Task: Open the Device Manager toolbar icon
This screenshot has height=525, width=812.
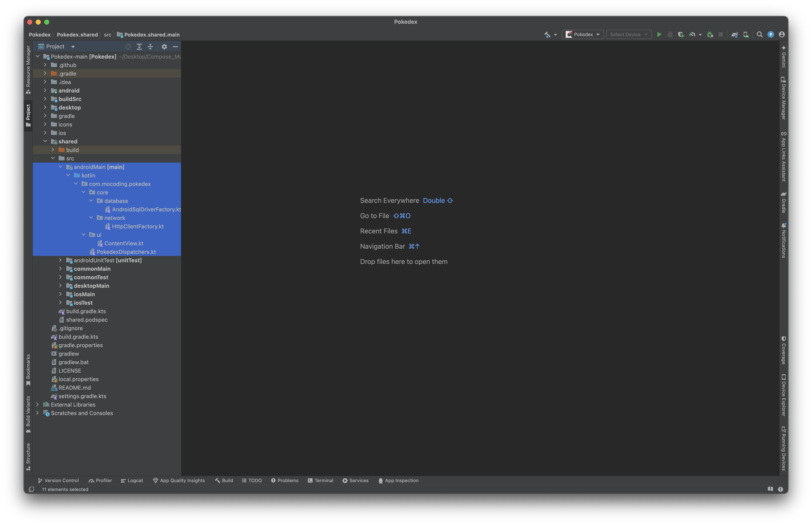Action: (x=746, y=34)
